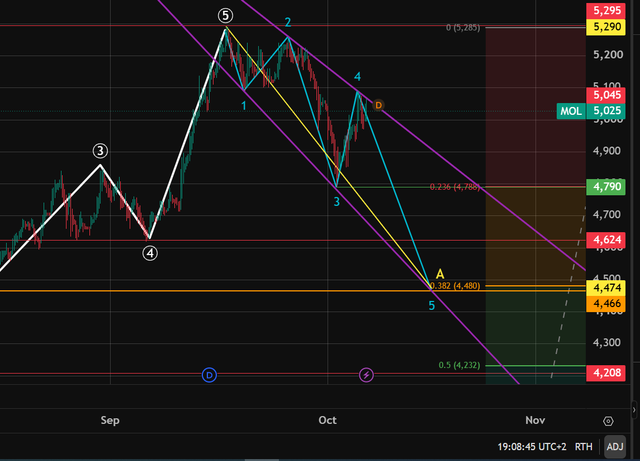Select the circled 4 wave label
The image size is (640, 461).
[x=150, y=253]
